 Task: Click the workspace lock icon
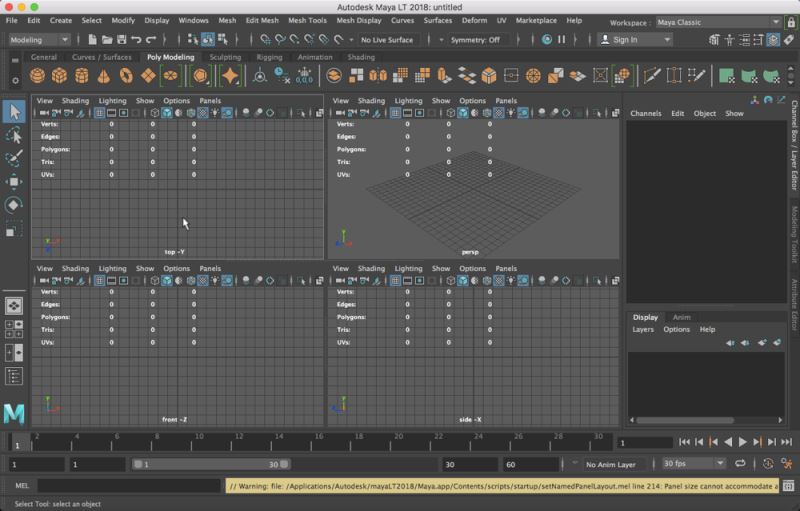click(791, 22)
